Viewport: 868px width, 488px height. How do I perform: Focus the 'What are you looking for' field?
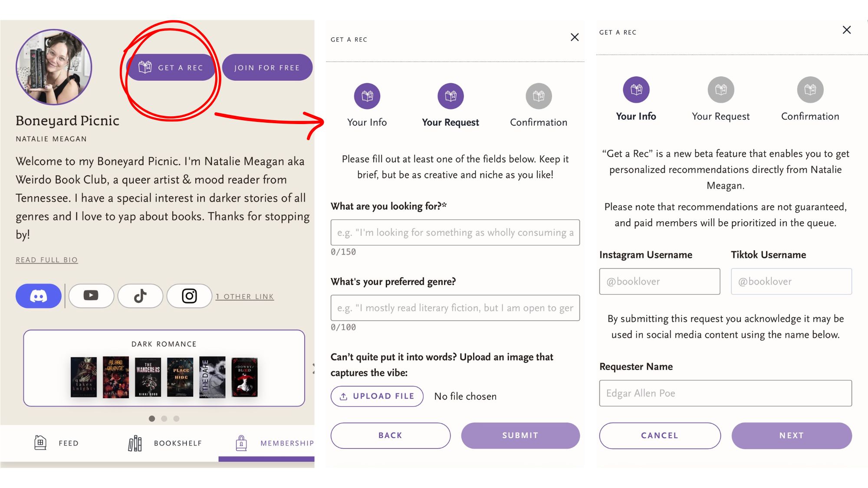(455, 233)
